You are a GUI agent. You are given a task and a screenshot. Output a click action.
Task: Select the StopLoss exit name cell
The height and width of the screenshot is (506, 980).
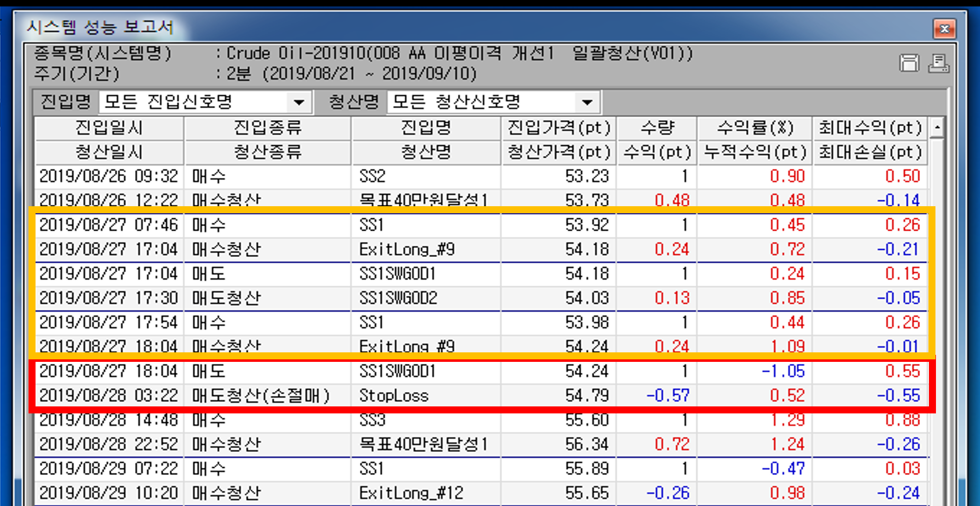pyautogui.click(x=394, y=396)
